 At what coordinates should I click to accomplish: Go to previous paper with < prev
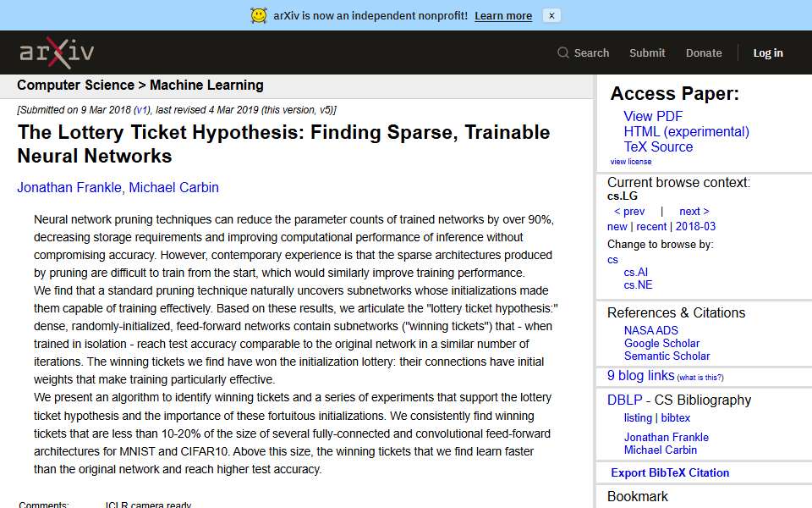point(629,211)
